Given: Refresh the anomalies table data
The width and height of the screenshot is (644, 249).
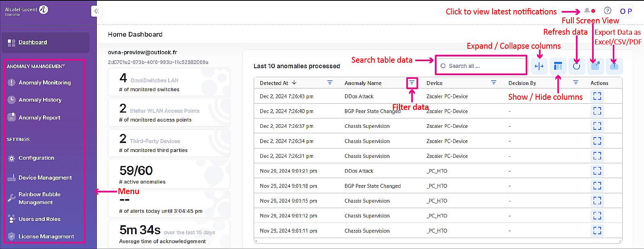Looking at the screenshot, I should coord(576,66).
